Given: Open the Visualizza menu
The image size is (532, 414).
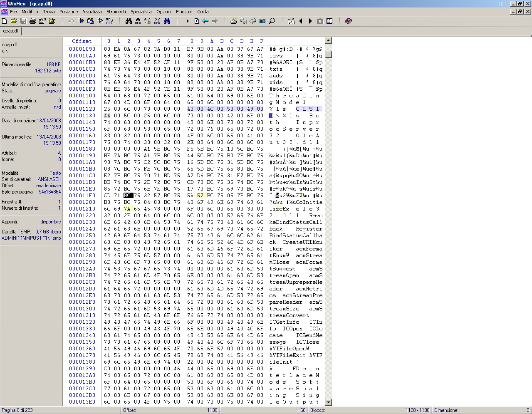Looking at the screenshot, I should 92,12.
